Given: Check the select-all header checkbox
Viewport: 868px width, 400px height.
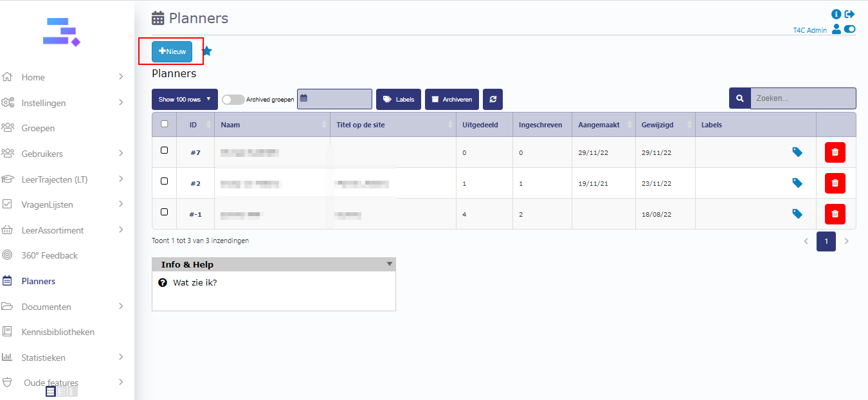Looking at the screenshot, I should [164, 124].
